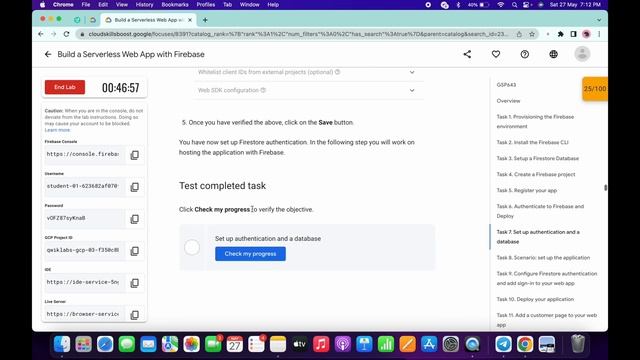Click the share icon in lab header
Screen dimensions: 640x360
click(467, 54)
